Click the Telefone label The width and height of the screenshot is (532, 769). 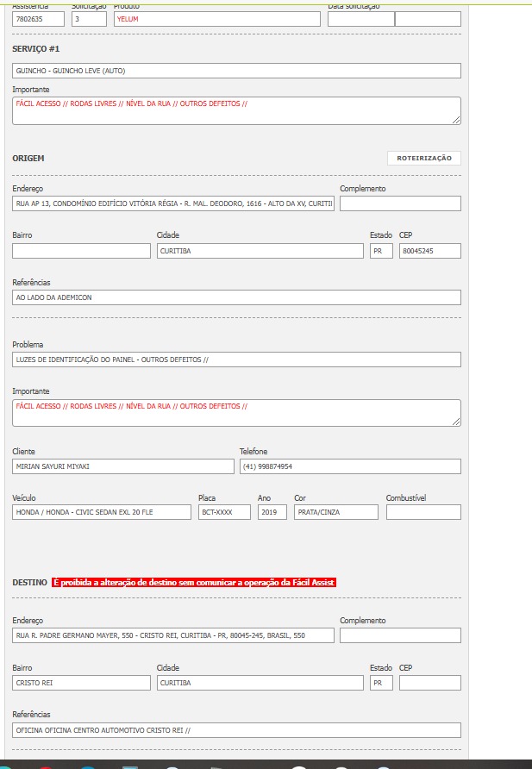tap(253, 451)
